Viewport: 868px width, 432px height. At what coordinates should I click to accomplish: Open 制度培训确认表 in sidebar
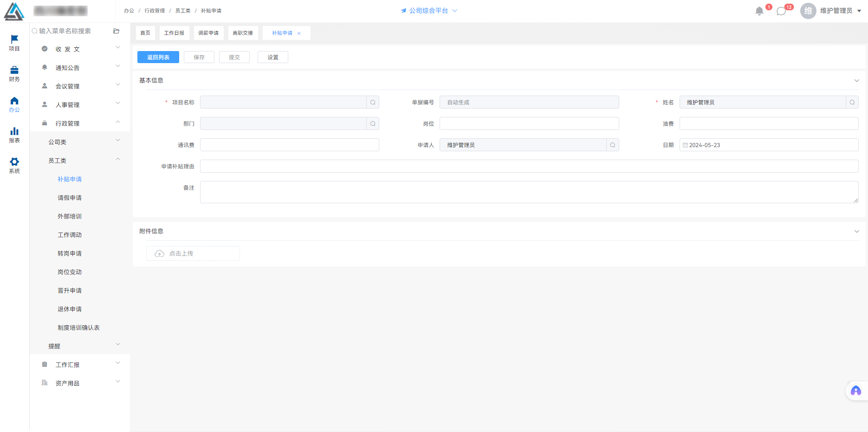[x=78, y=328]
